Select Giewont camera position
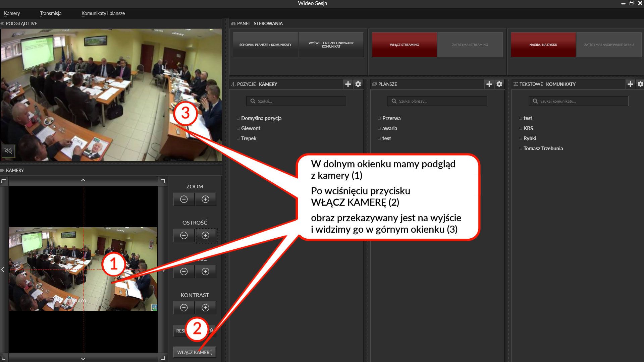644x362 pixels. (x=251, y=128)
